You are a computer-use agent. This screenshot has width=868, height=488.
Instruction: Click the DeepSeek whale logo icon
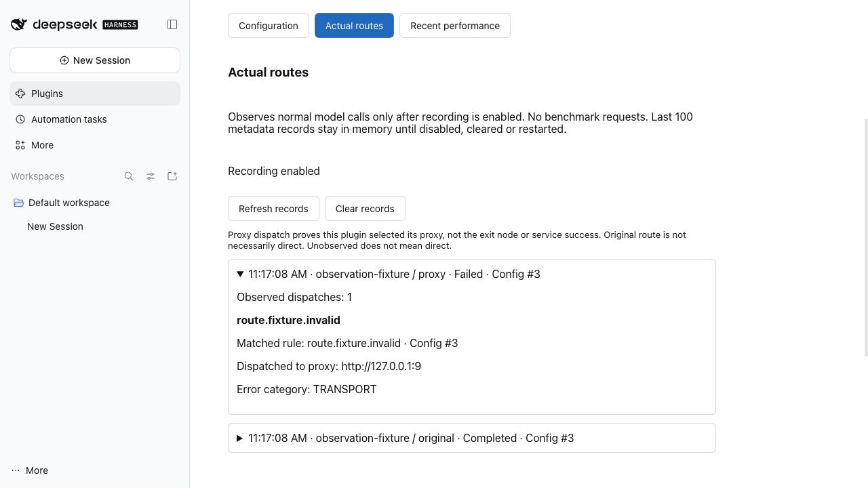(19, 24)
